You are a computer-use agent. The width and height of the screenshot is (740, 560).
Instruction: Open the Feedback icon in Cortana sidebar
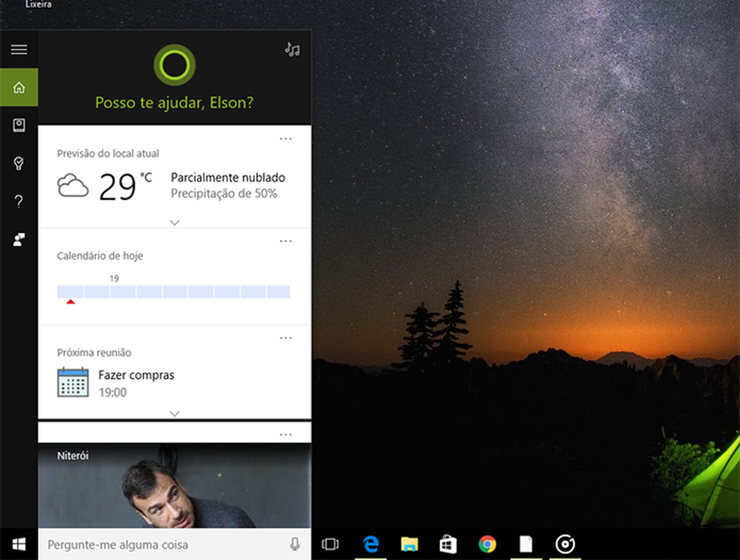(x=19, y=239)
